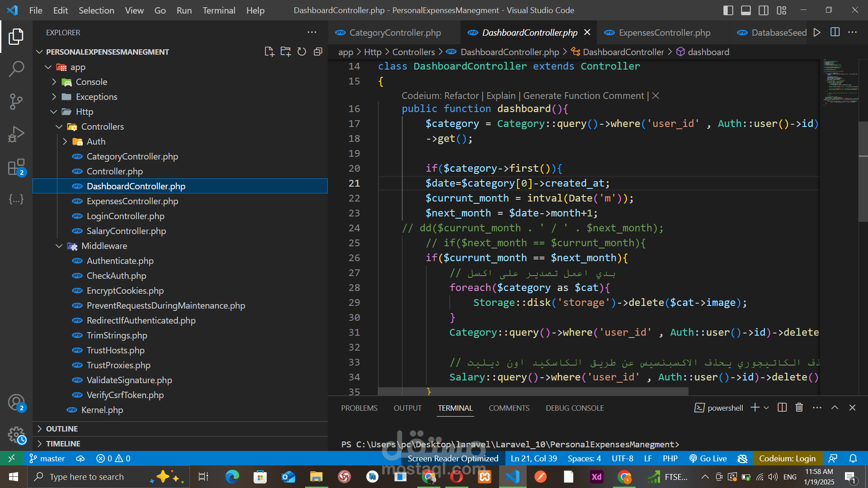Image resolution: width=868 pixels, height=488 pixels.
Task: Open the Extensions view
Action: (x=16, y=167)
